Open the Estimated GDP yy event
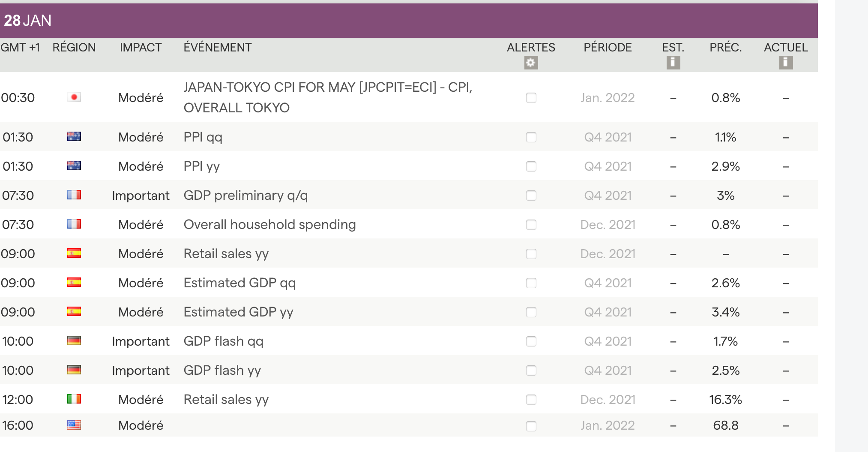Screen dimensions: 868x452 click(238, 312)
